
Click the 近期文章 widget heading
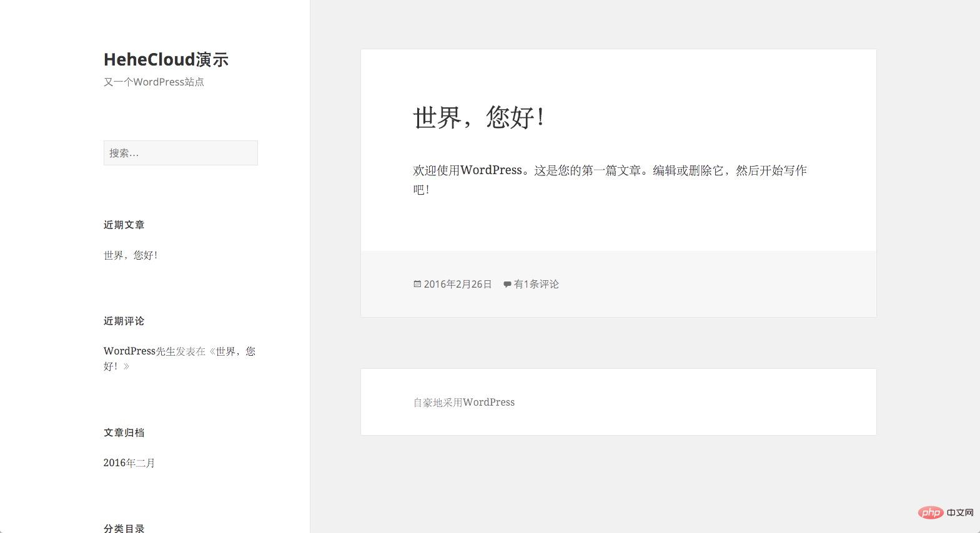tap(124, 225)
